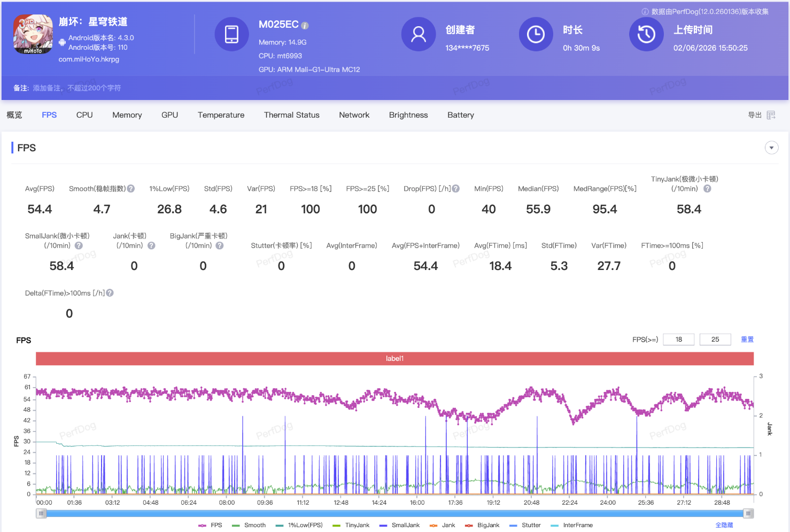Click the creator user icon
Viewport: 790px width, 532px height.
point(419,34)
